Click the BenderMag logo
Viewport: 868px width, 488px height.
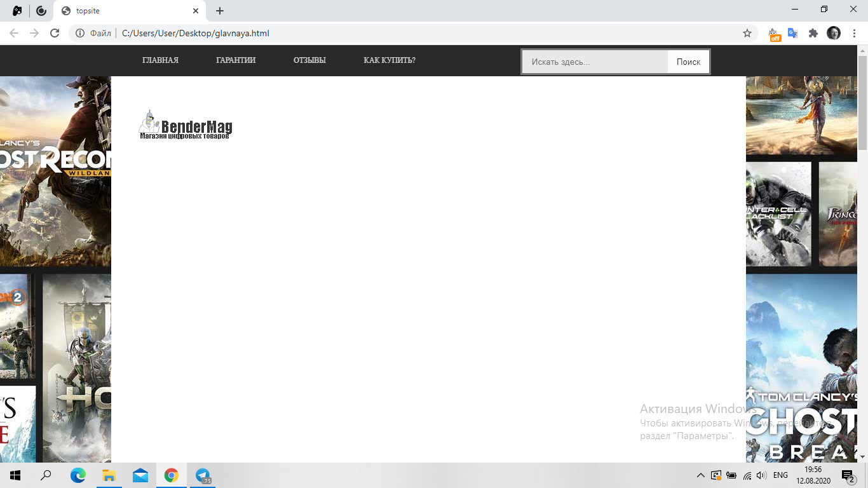tap(186, 125)
